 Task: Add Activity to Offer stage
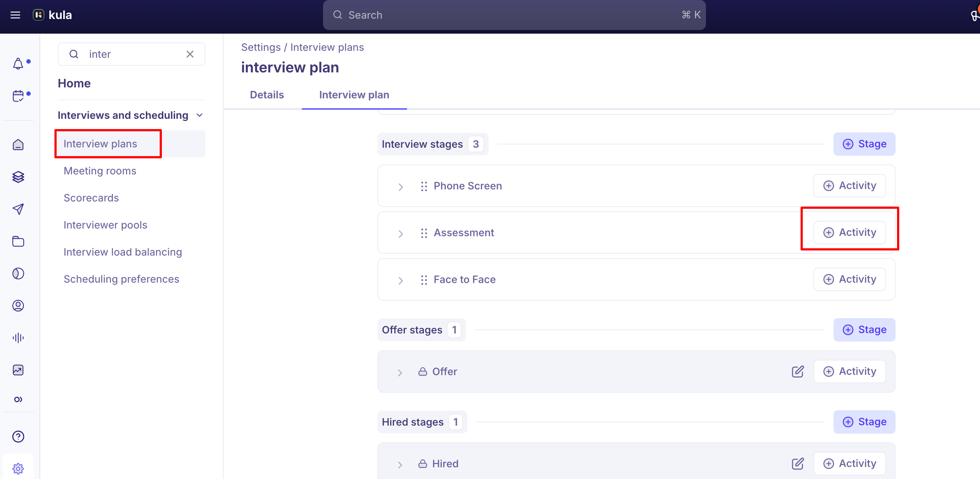pos(849,371)
